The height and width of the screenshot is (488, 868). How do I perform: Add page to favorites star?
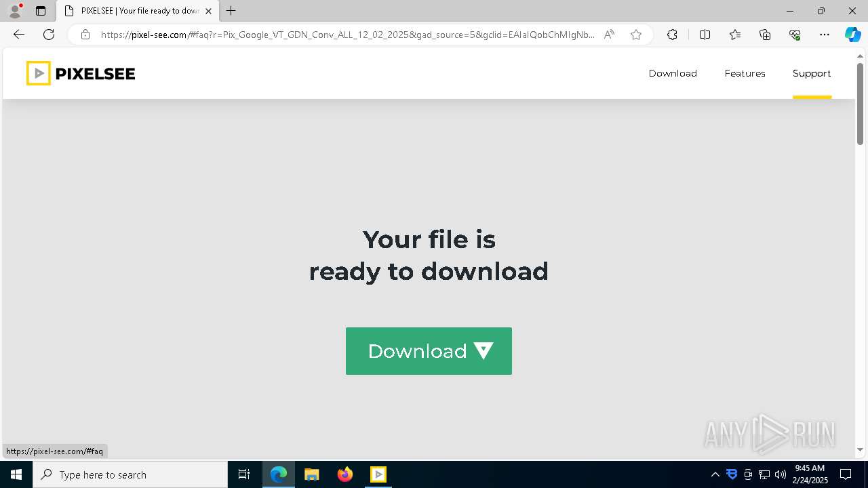pyautogui.click(x=636, y=35)
